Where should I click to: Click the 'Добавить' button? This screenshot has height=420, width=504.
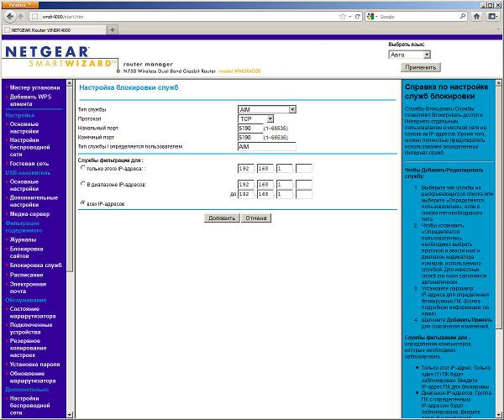click(x=222, y=218)
